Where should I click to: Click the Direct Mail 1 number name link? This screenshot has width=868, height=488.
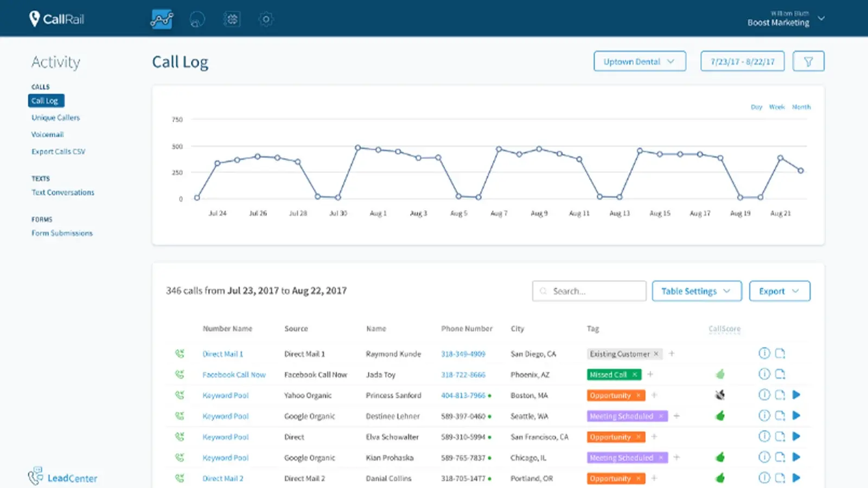pos(222,354)
